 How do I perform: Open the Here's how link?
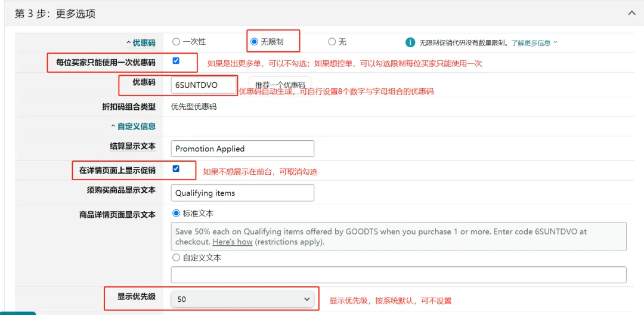point(233,242)
